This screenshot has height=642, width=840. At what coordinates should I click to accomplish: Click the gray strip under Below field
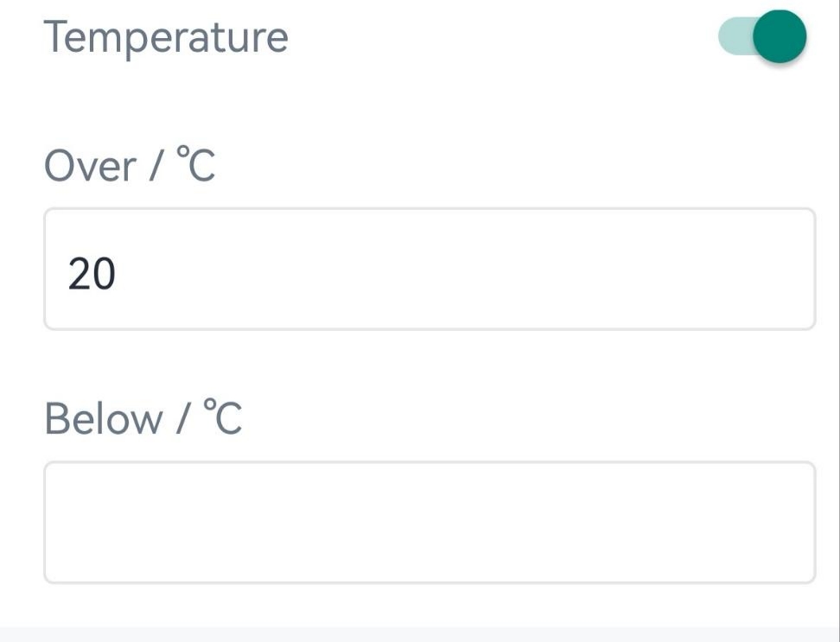pos(420,634)
